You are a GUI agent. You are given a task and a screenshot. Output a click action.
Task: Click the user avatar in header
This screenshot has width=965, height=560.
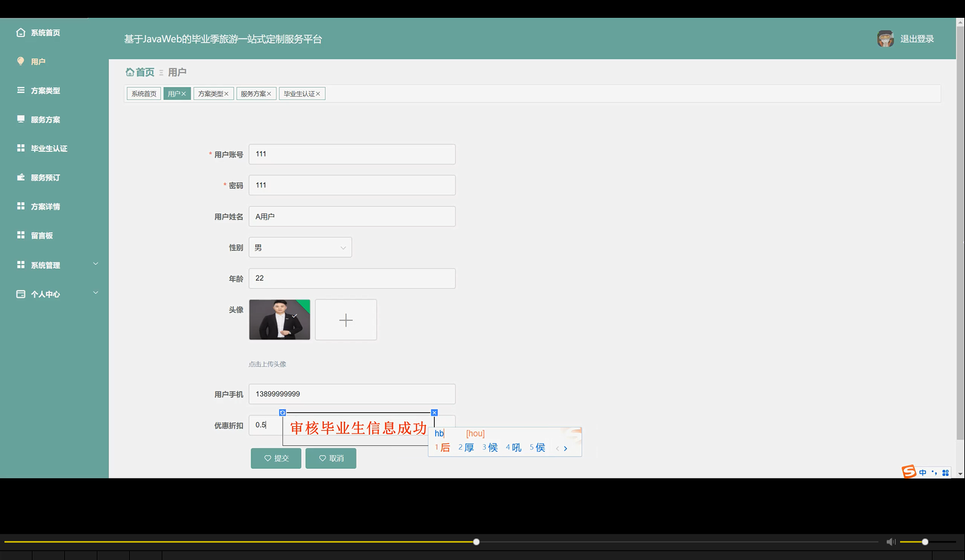[885, 39]
